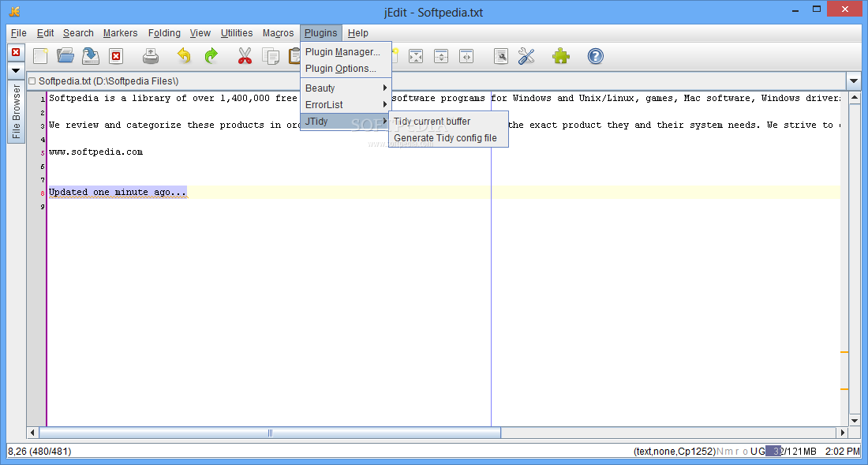
Task: Click line number 8 in the gutter
Action: tap(42, 193)
